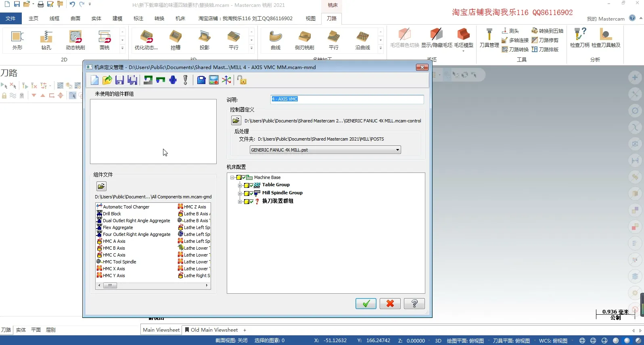
Task: Select the 钻孔 drill toolpath icon
Action: pos(46,40)
